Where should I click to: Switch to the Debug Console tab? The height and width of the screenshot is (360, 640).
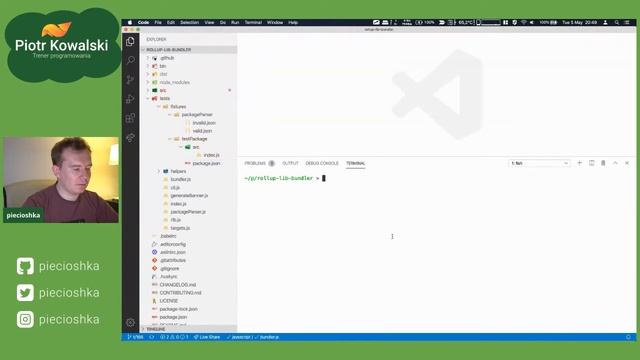(322, 163)
